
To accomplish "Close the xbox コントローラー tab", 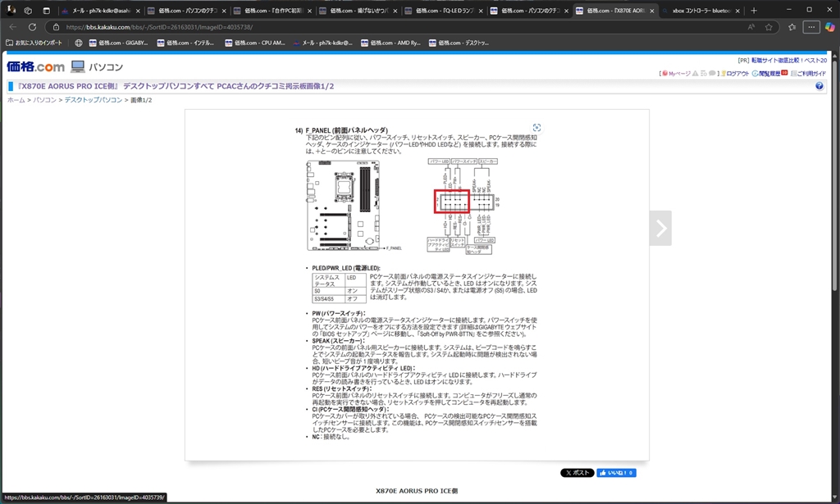I will [x=737, y=11].
